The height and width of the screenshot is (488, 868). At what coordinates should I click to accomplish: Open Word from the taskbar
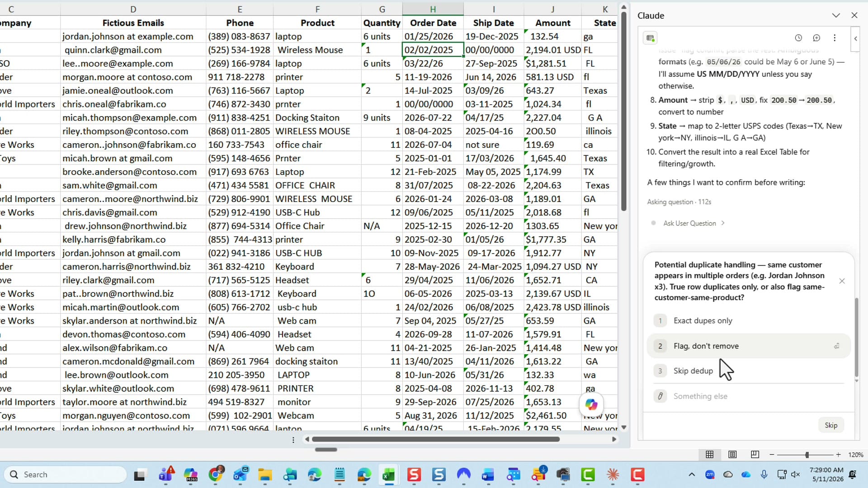pos(488,475)
